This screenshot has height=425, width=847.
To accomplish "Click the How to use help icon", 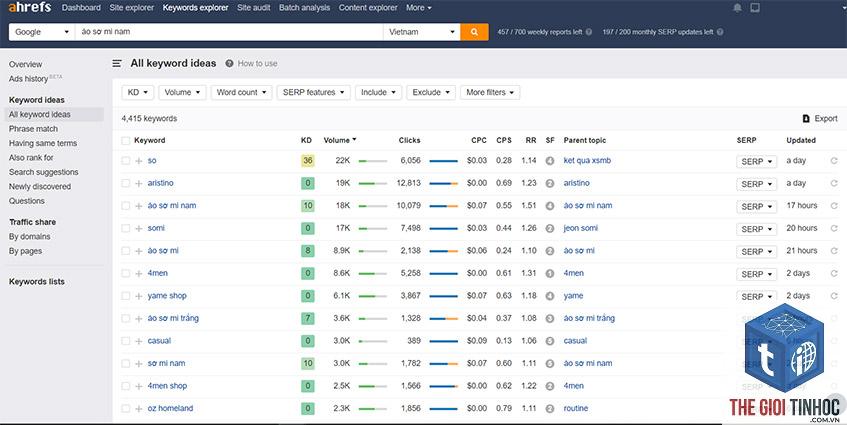I will (x=229, y=64).
